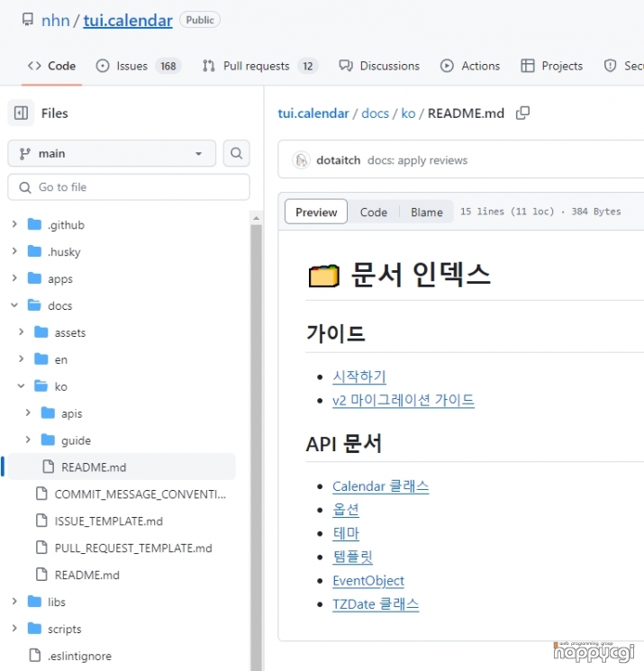Expand the apis folder chevron
The width and height of the screenshot is (644, 671).
point(28,413)
